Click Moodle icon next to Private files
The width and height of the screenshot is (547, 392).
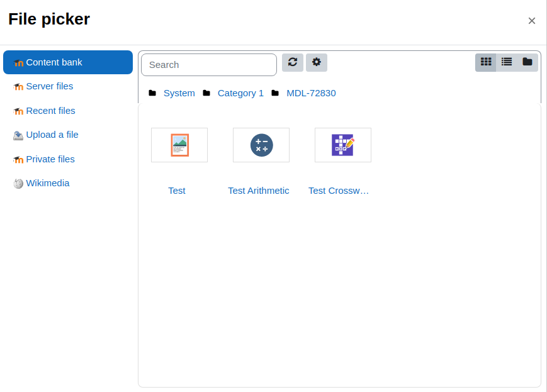[x=18, y=160]
